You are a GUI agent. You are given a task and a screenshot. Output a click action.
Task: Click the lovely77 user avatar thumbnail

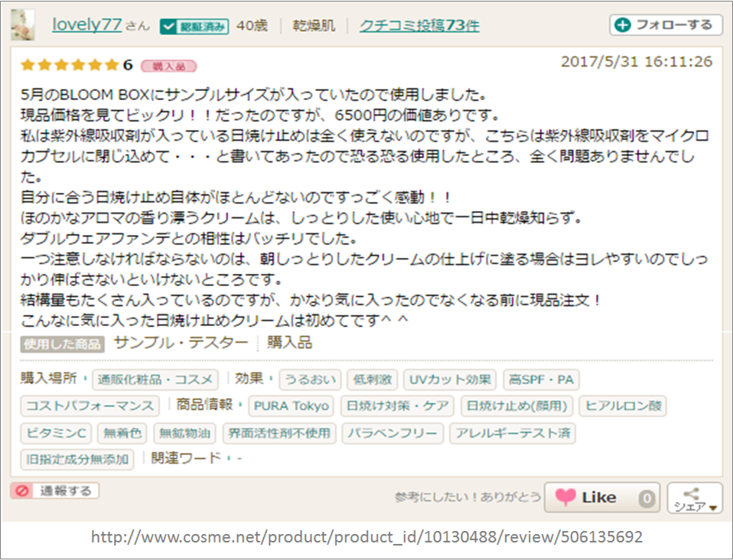click(23, 25)
